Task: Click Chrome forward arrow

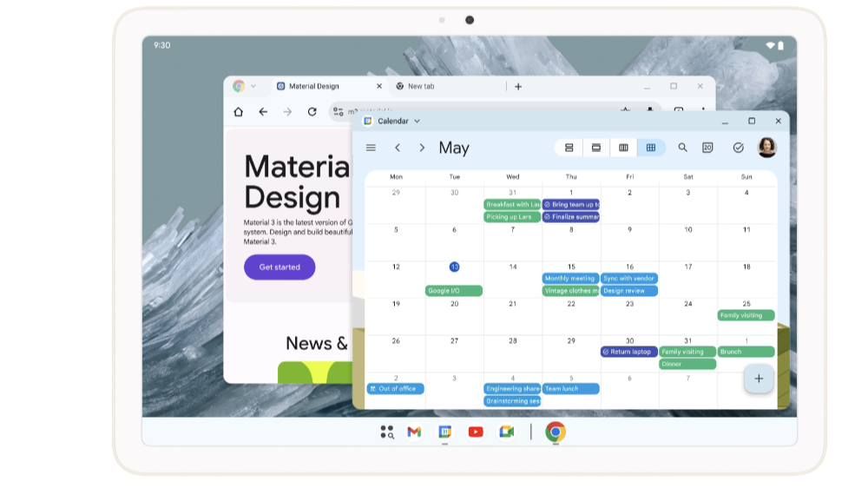Action: 287,112
